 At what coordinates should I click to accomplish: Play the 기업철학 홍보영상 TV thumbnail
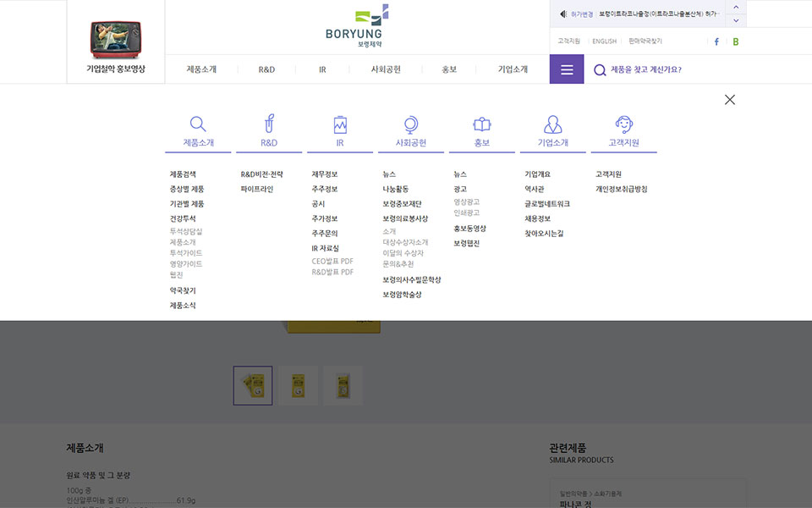tap(116, 39)
